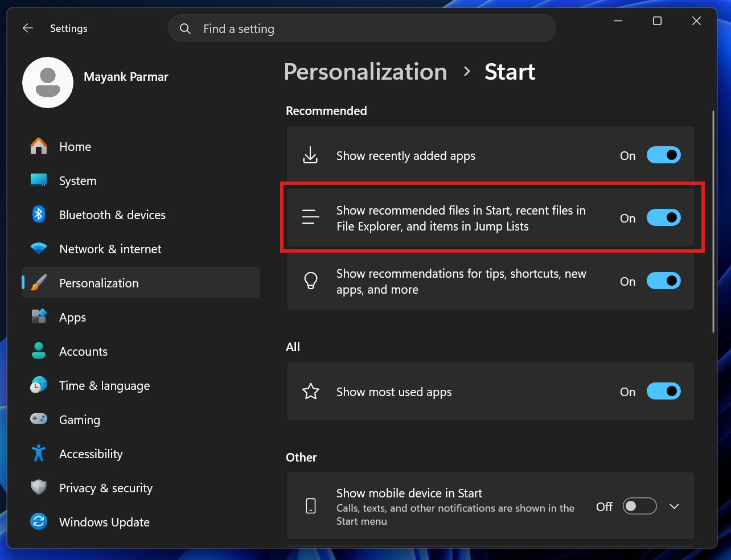Click the Accessibility figure icon

coord(39,454)
